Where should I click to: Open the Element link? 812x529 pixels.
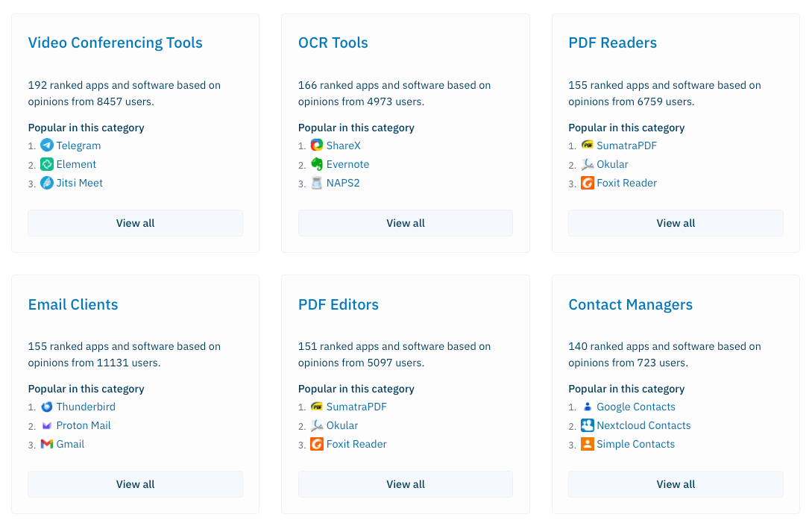(x=76, y=164)
